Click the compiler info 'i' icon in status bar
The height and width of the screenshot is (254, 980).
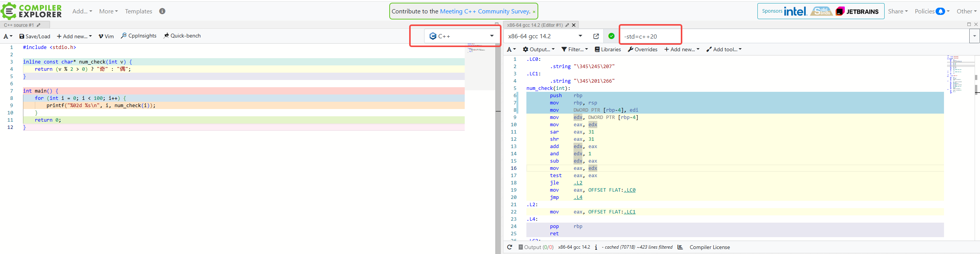(x=596, y=247)
